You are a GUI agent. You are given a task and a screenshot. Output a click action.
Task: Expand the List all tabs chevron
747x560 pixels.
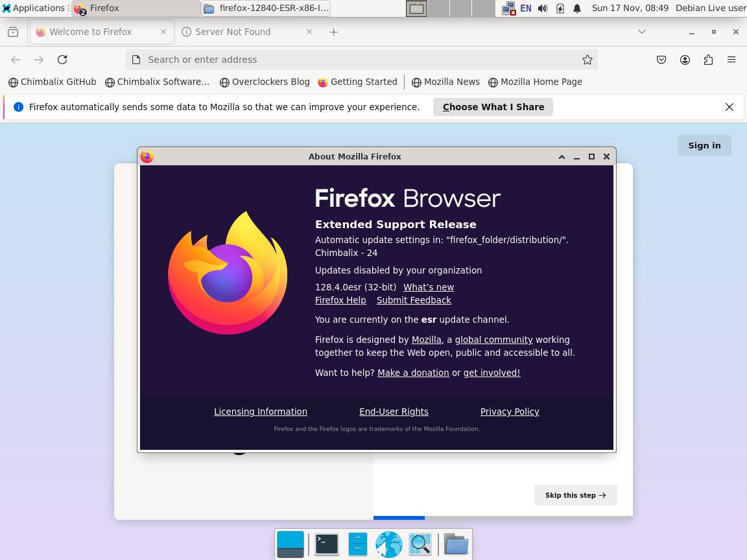click(642, 32)
